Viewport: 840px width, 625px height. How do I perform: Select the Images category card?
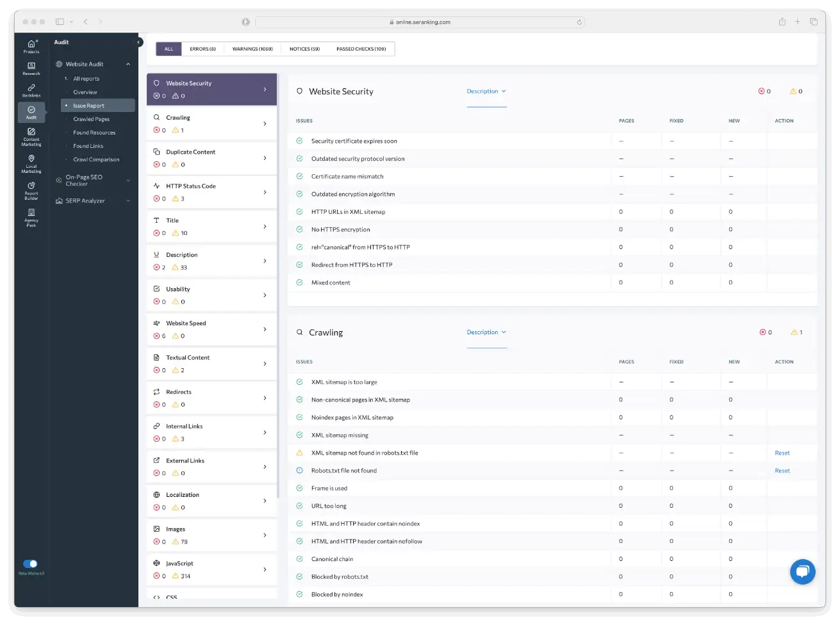coord(211,535)
